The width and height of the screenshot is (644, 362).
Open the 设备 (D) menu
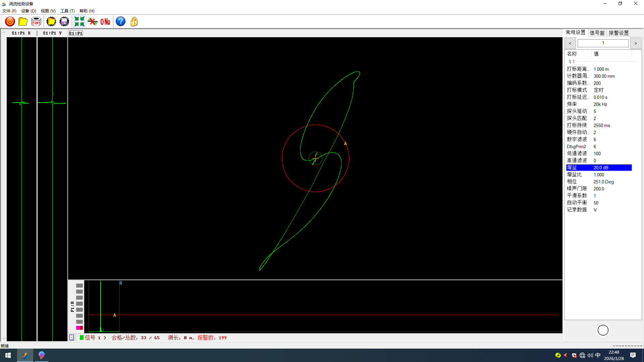click(29, 11)
